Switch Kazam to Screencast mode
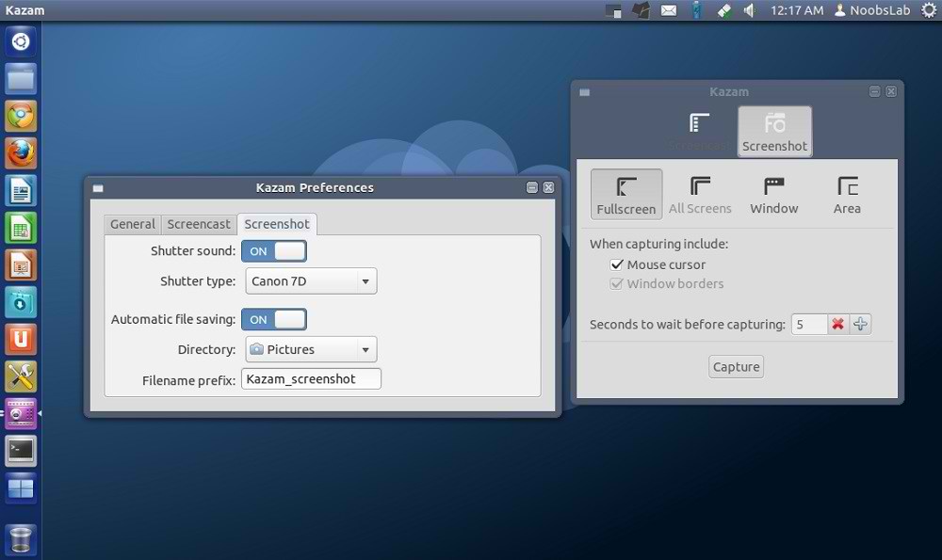 click(x=699, y=132)
